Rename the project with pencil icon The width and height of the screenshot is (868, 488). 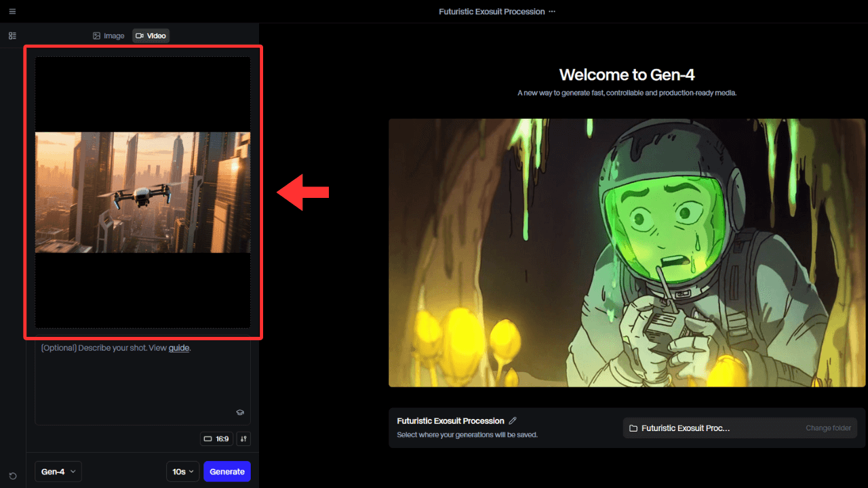point(513,421)
